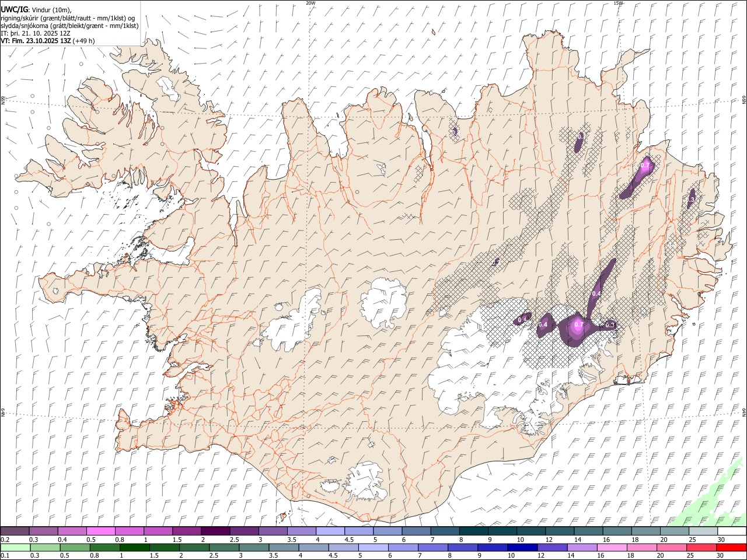
Task: Click the light gray 25 swatch in upper legend
Action: pos(703,531)
